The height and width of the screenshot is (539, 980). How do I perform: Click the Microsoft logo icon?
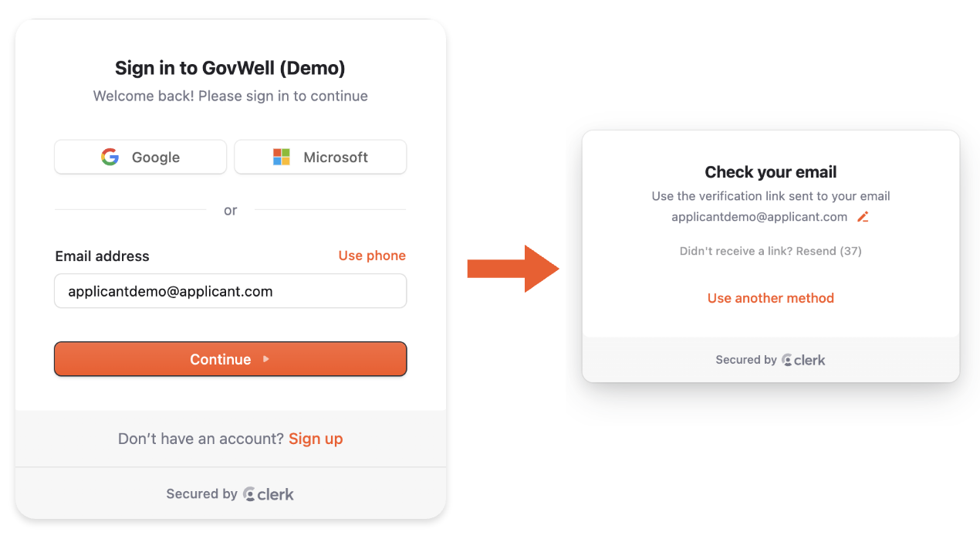[x=282, y=158]
